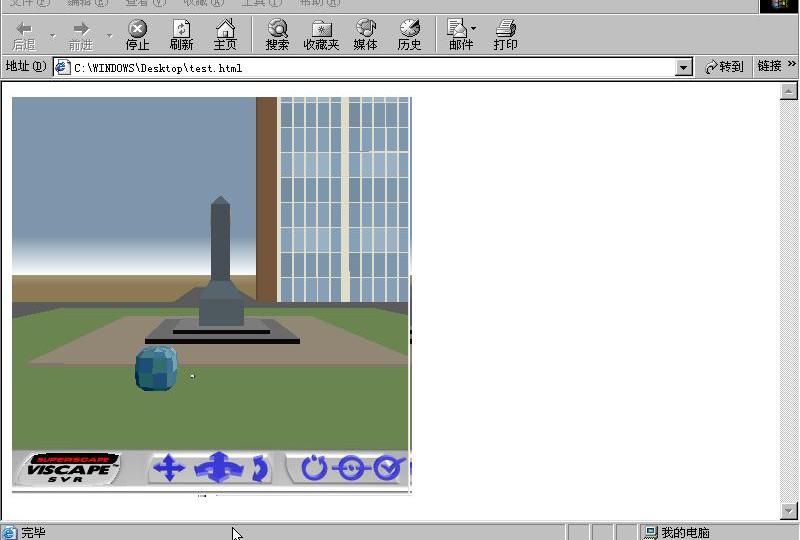Click the vertical scrollbar down arrow
The height and width of the screenshot is (540, 800).
[x=788, y=511]
